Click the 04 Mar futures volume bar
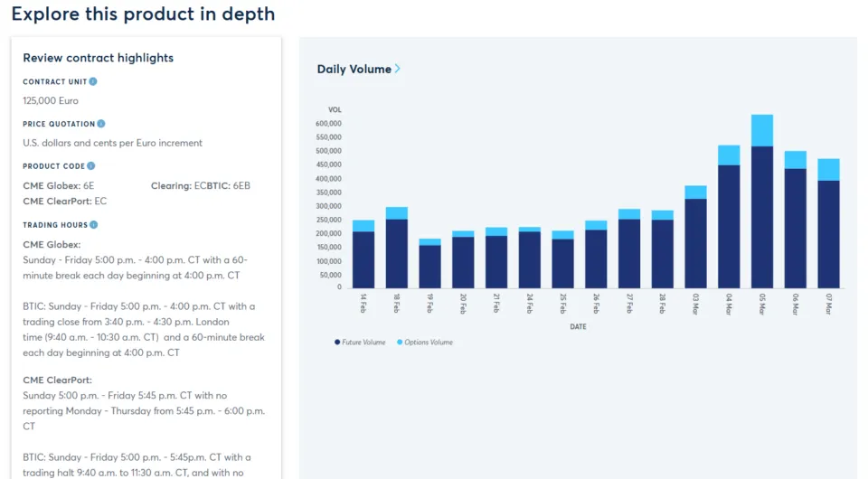 [729, 226]
